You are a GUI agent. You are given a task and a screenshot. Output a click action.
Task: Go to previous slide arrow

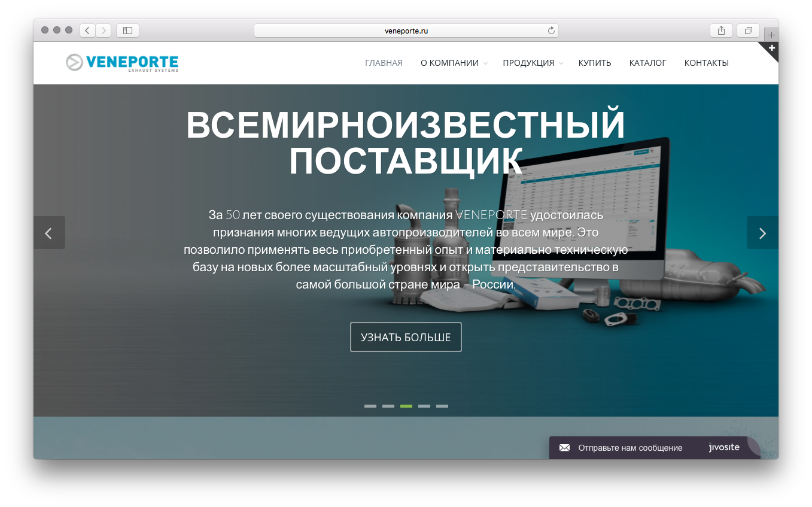(49, 233)
